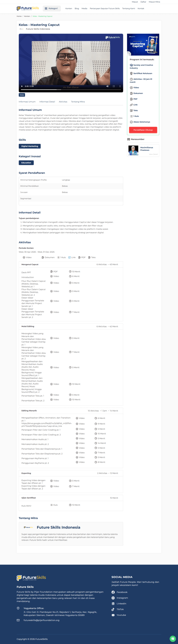Click the Link legend icon under Aktivitas
The width and height of the screenshot is (178, 644).
(70, 257)
